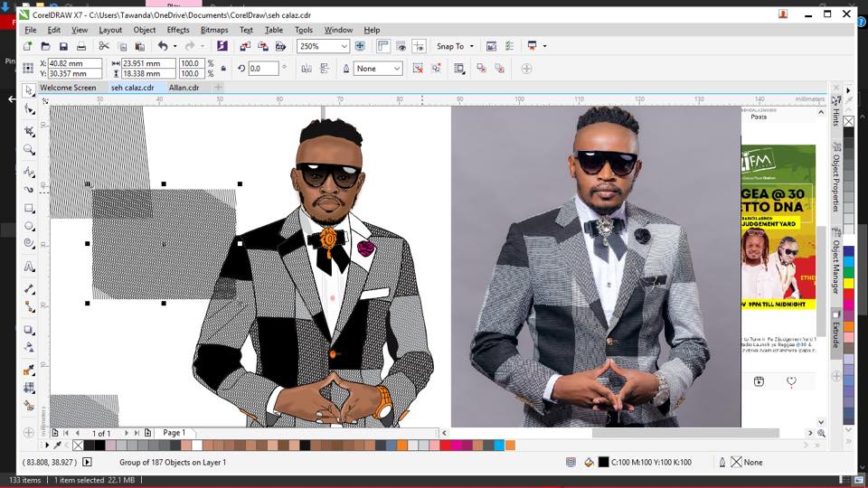The height and width of the screenshot is (488, 868).
Task: Open the Bitmaps menu
Action: click(x=214, y=30)
